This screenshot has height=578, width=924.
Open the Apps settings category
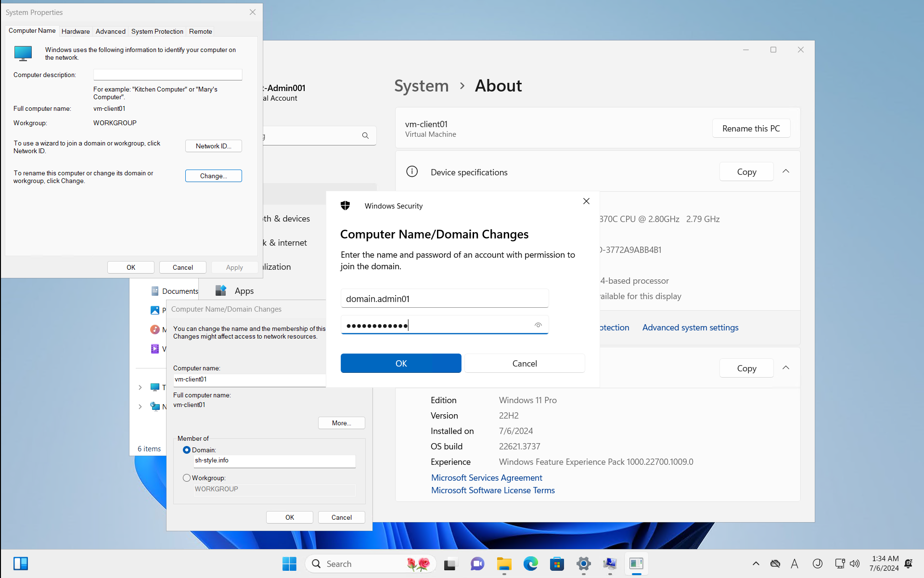tap(244, 291)
